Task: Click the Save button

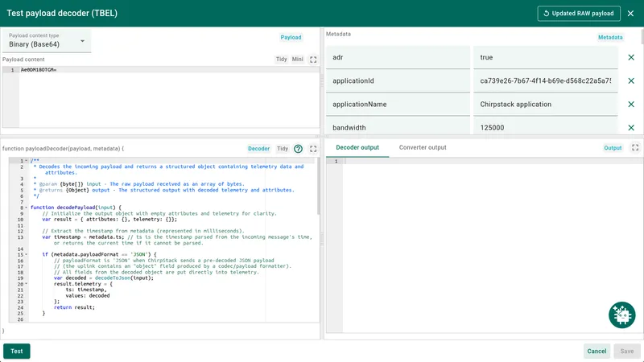Action: [627, 352]
